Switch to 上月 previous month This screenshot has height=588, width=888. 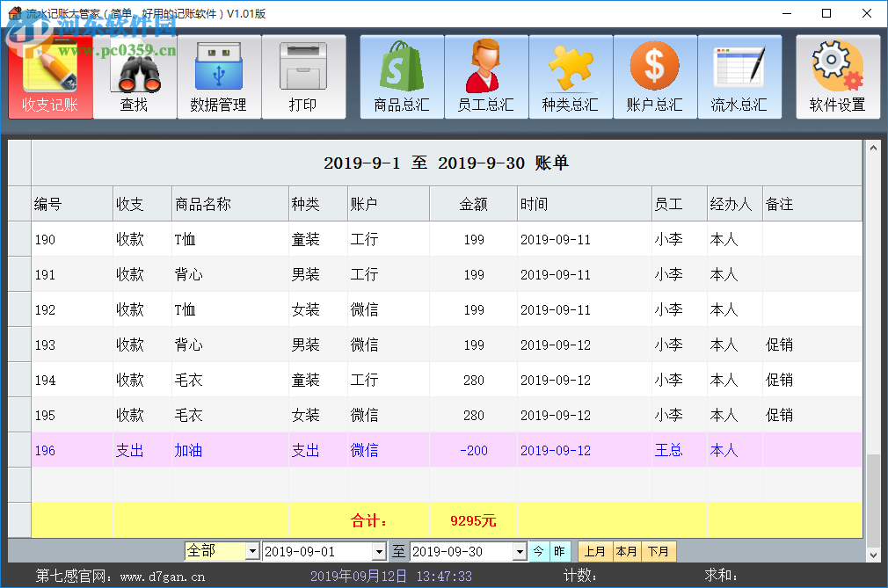click(594, 551)
